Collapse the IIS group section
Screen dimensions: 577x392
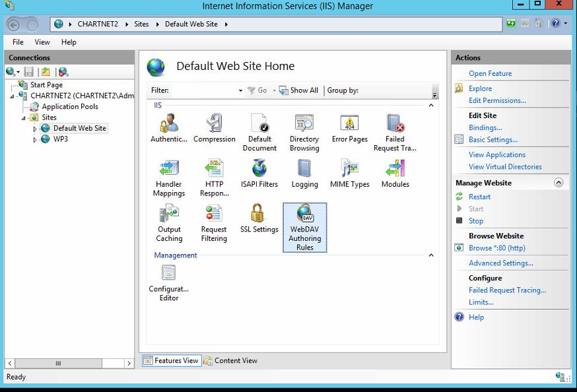(431, 106)
